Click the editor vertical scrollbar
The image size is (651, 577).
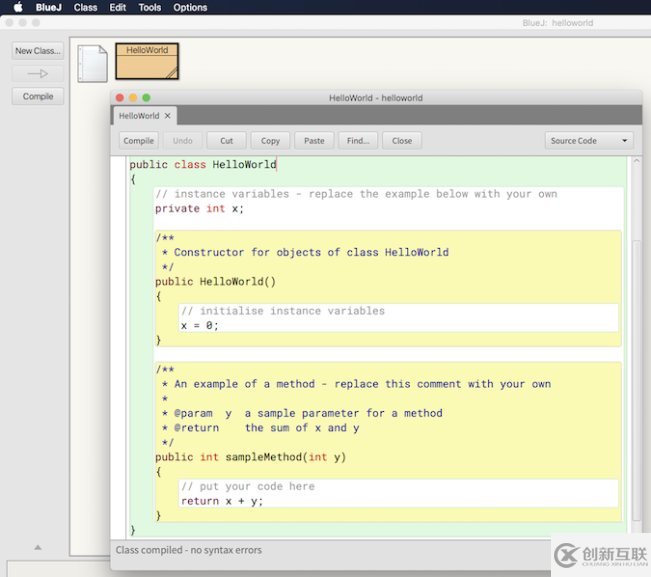tap(636, 380)
